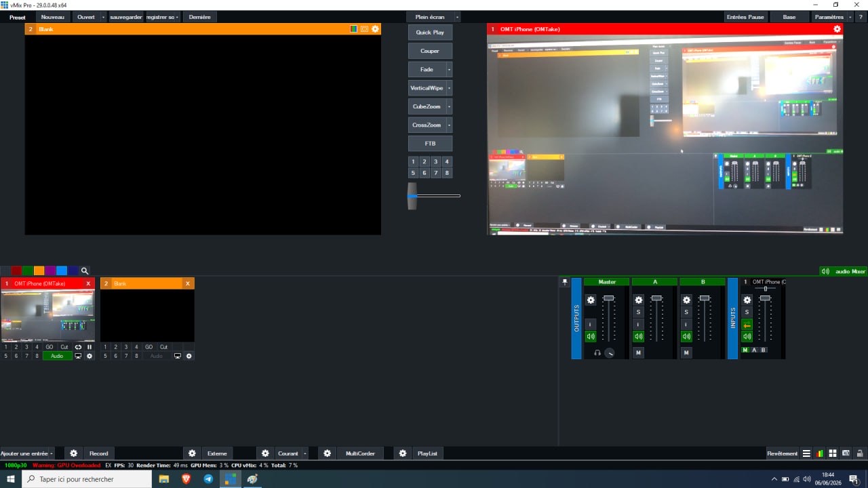Click Nouveau in top menu

[53, 17]
